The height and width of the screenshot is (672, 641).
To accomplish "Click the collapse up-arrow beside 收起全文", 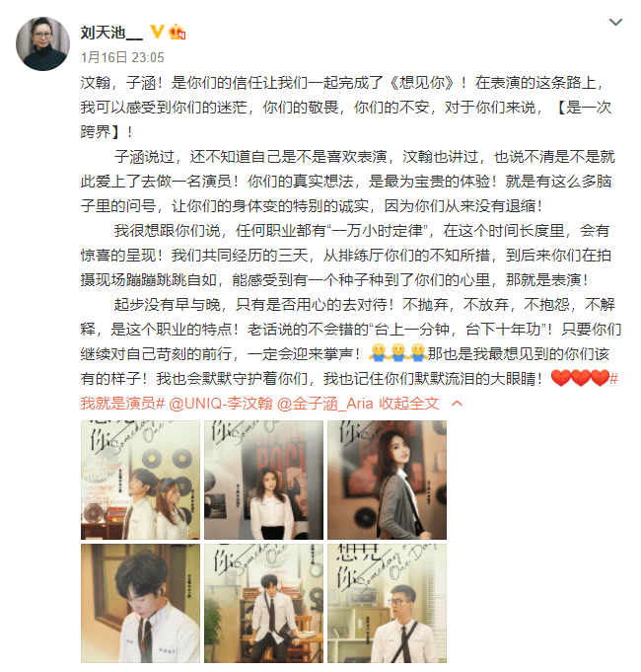I will click(457, 404).
